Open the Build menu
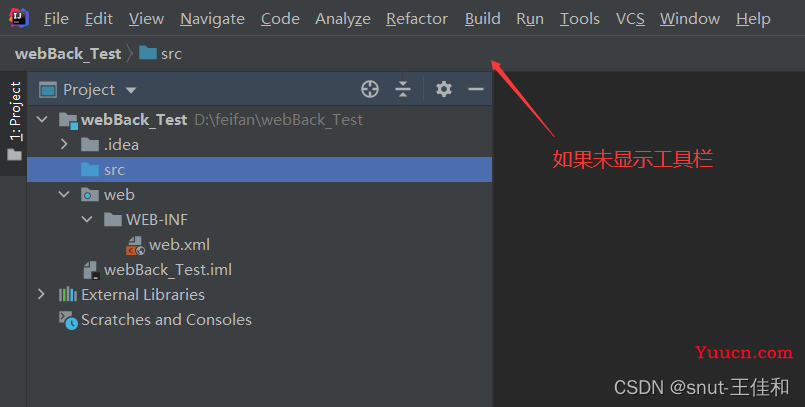 click(483, 19)
